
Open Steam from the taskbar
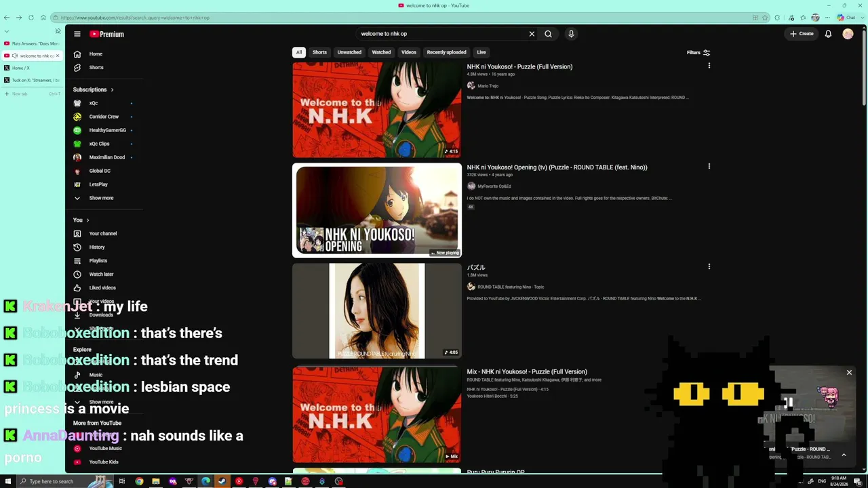222,481
